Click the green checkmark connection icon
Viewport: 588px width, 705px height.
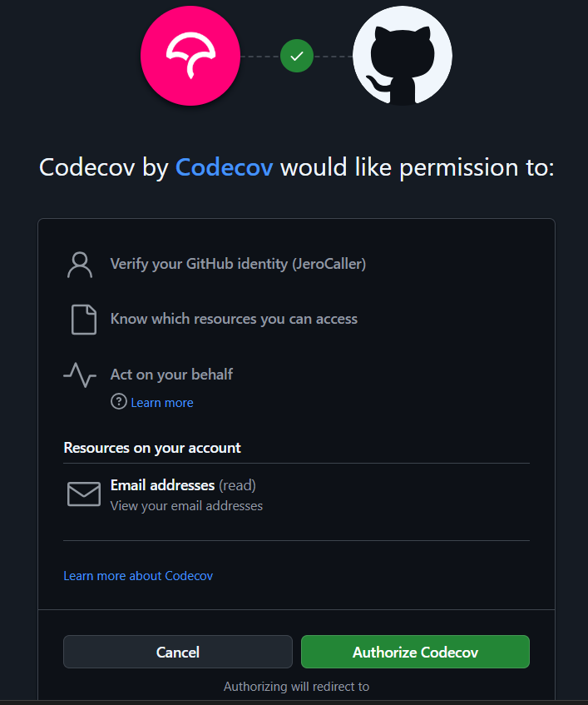(x=297, y=56)
